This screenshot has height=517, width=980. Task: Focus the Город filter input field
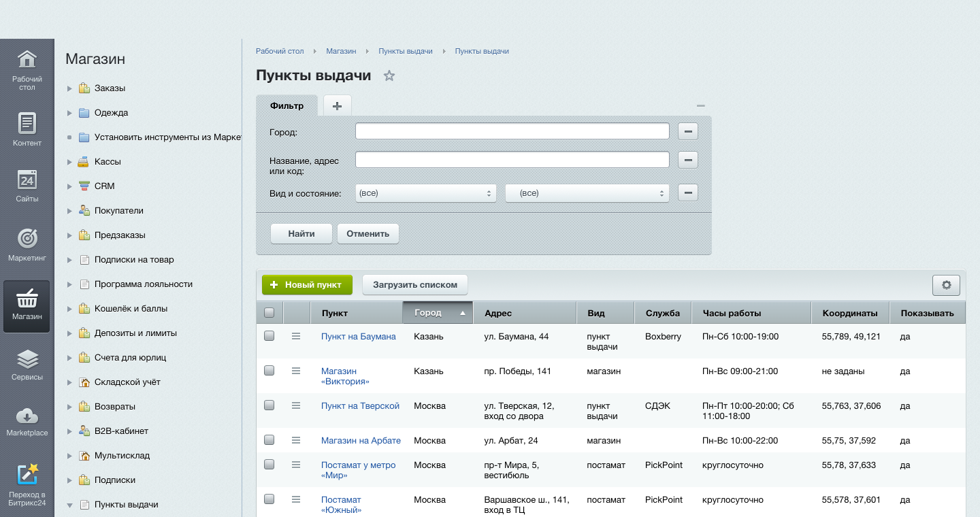[x=512, y=131]
